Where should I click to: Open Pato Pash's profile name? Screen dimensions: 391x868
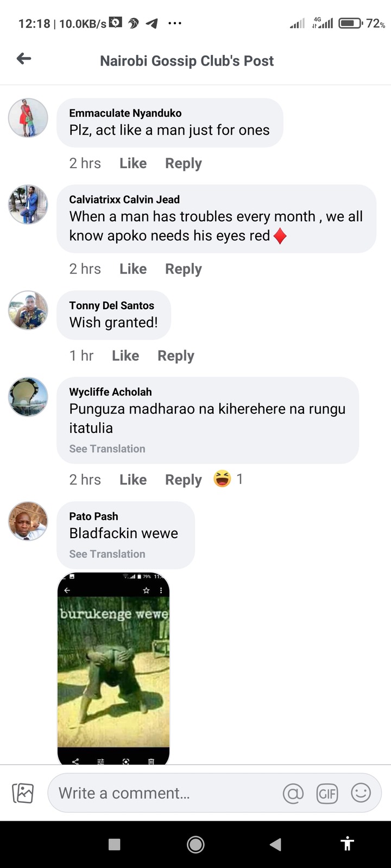93,516
